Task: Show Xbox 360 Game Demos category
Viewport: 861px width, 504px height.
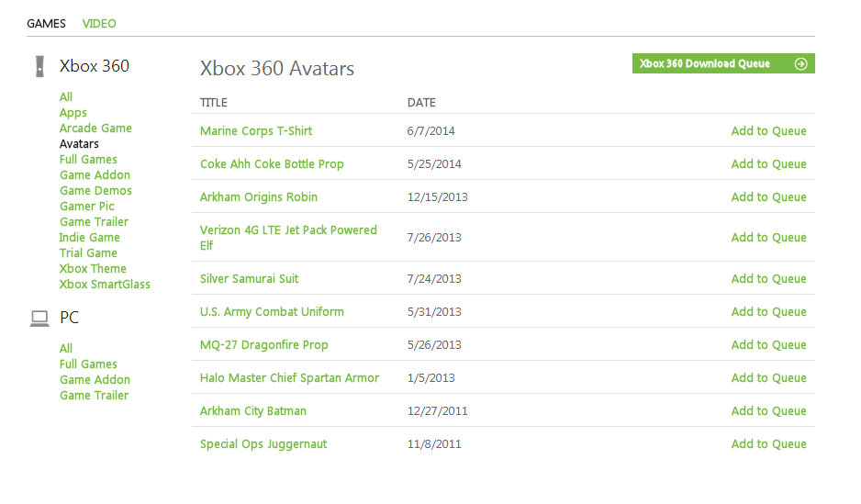Action: coord(95,191)
